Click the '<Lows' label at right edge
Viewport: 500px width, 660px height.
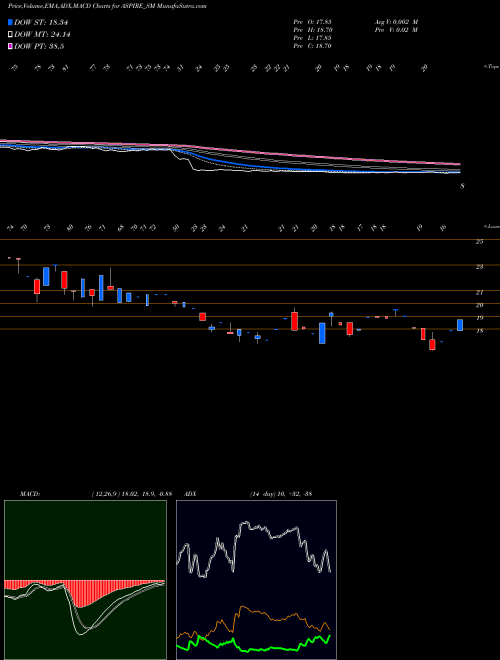pyautogui.click(x=491, y=226)
